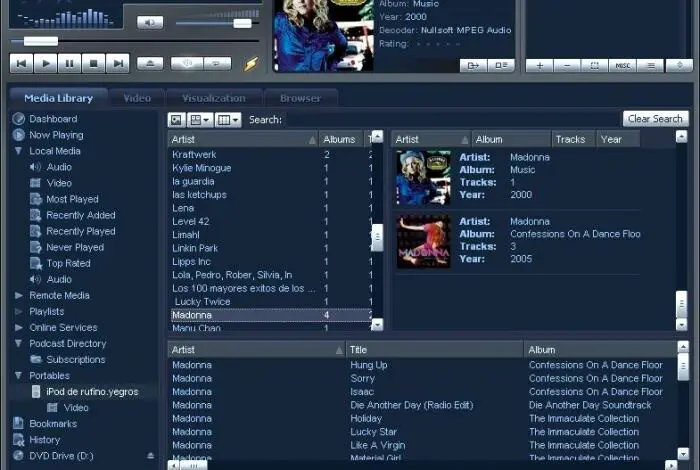Open the playlist list-management button
Screen dimensions: 700x470
[651, 65]
